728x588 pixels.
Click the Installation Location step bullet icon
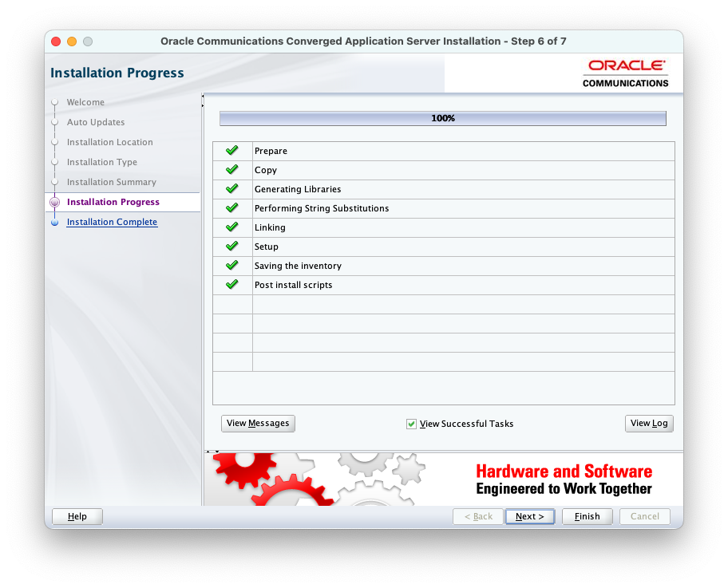(x=55, y=142)
